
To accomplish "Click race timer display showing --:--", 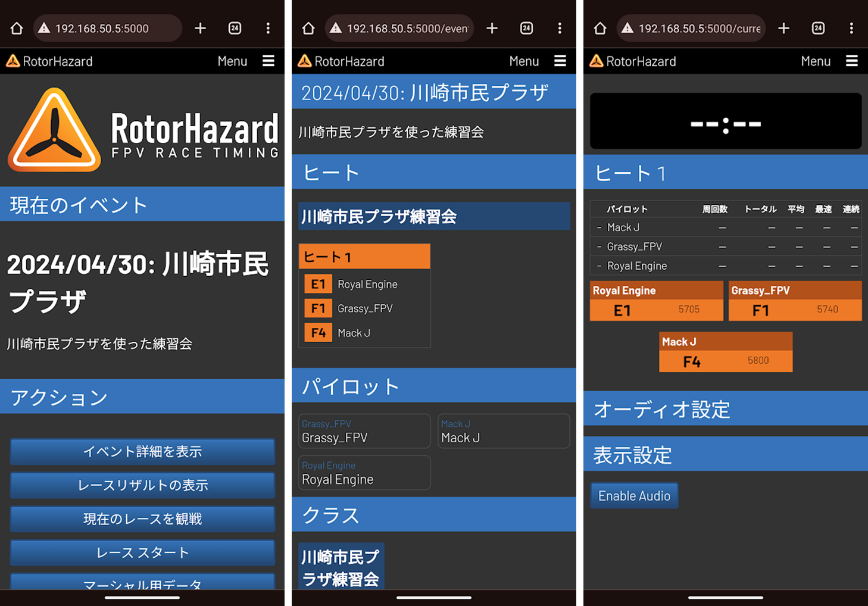I will (726, 121).
